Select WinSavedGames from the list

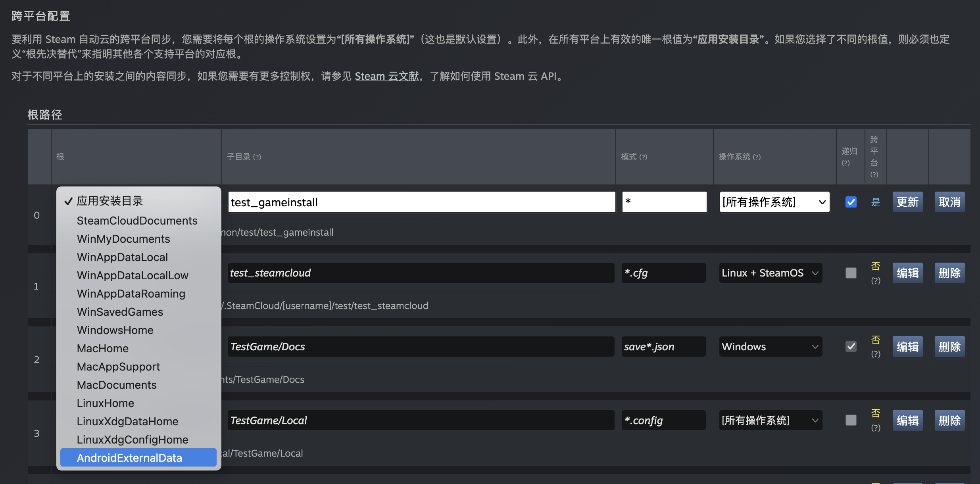coord(138,312)
